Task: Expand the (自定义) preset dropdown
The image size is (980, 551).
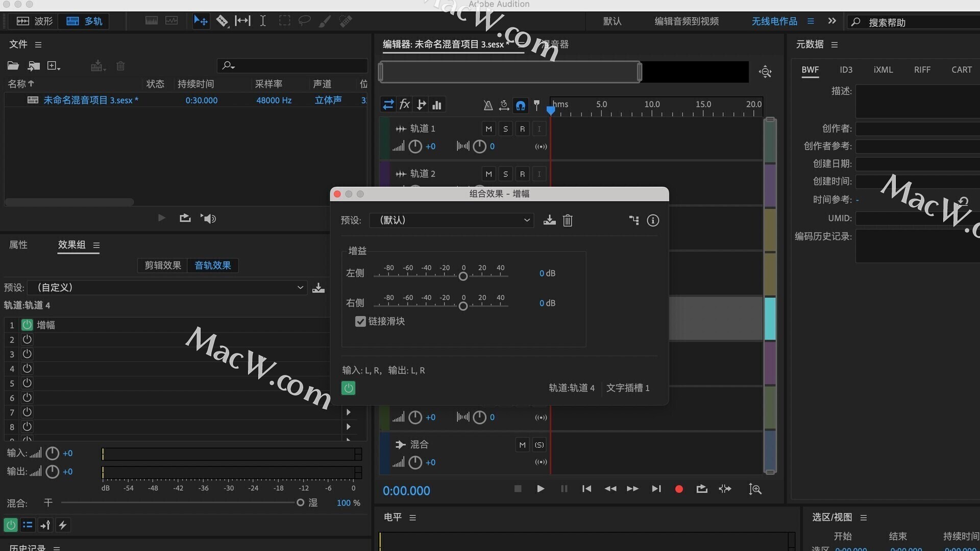Action: point(167,287)
